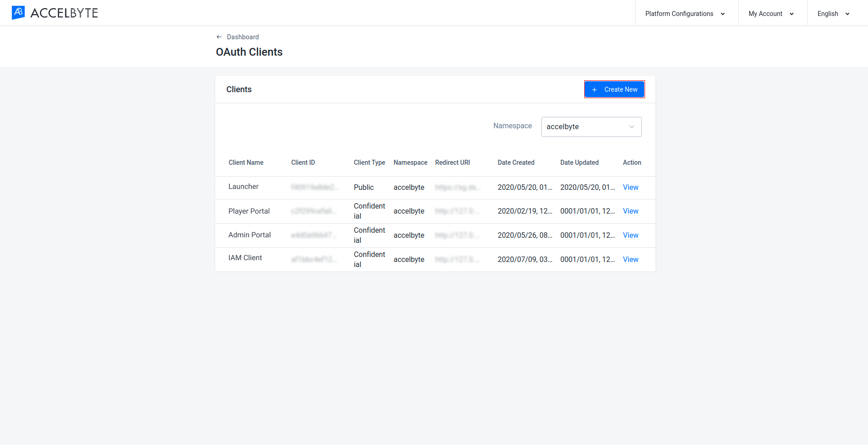Click the OAuth Clients page title
Image resolution: width=868 pixels, height=445 pixels.
(x=249, y=52)
